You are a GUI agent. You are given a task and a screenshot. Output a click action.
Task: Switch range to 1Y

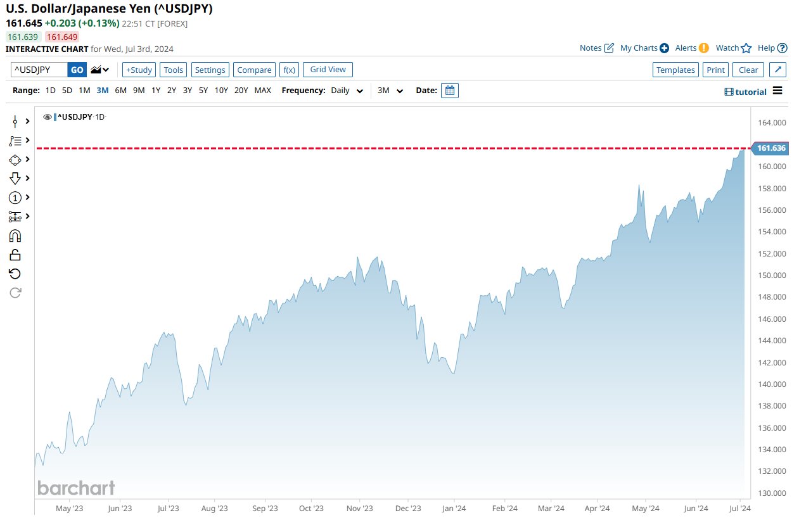[x=156, y=91]
